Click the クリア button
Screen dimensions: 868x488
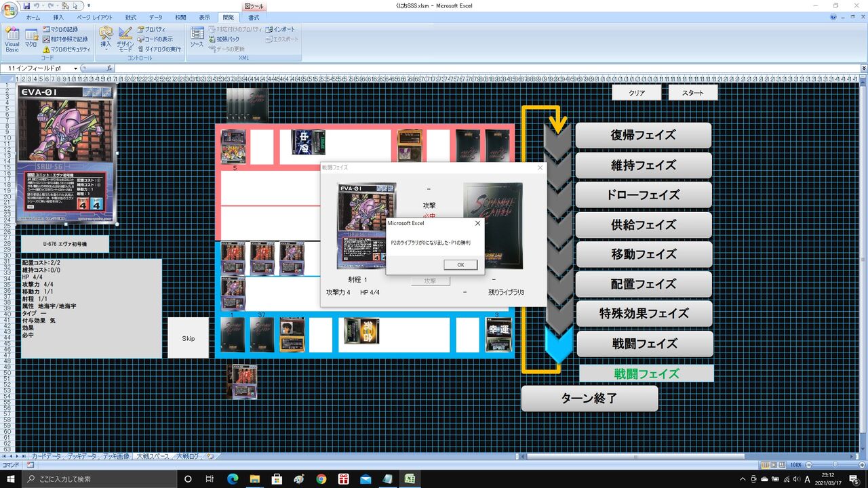click(636, 93)
